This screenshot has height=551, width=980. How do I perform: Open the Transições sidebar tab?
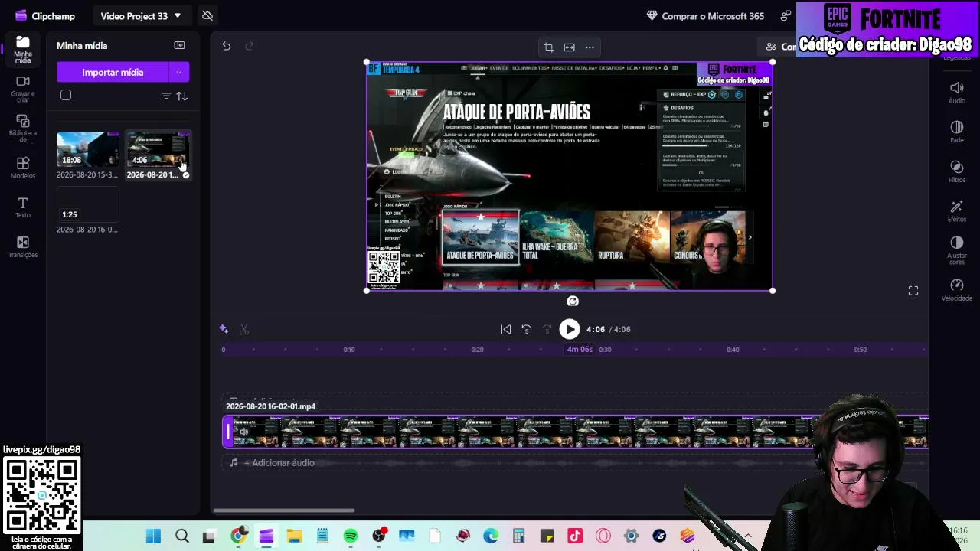pos(23,247)
